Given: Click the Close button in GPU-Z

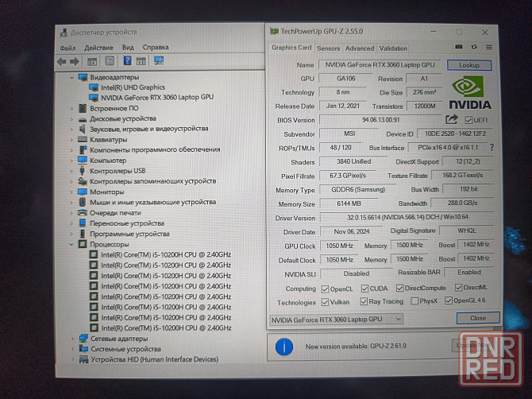Looking at the screenshot, I should pos(478,318).
